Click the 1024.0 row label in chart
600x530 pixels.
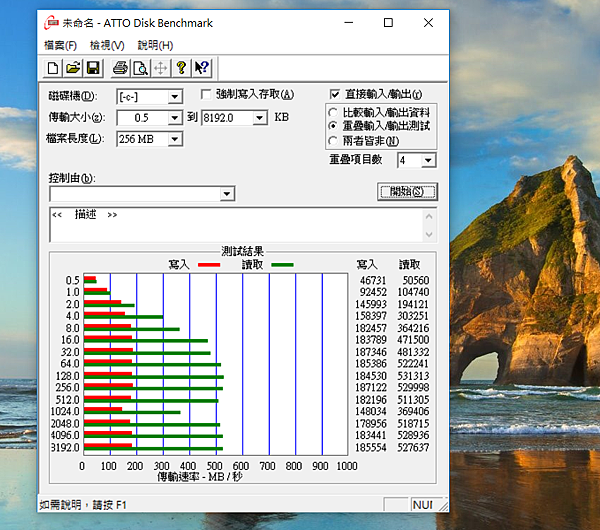coord(65,411)
